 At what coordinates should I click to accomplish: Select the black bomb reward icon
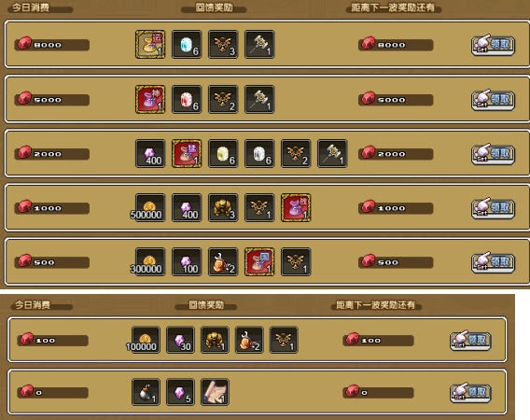pos(146,392)
